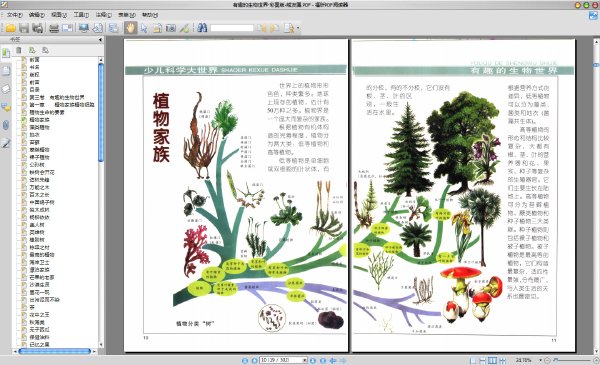Open the search options dropdown arrow
600x365 pixels.
298,28
